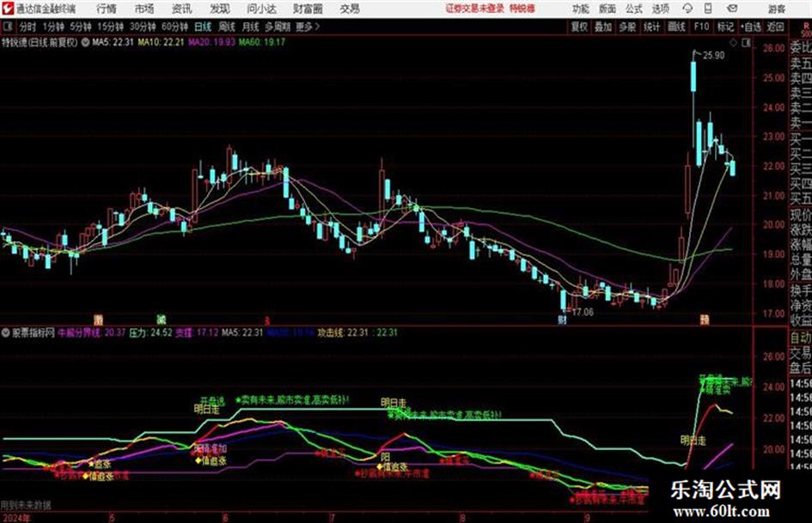This screenshot has height=523, width=812.
Task: Open the 多周期 multi-period view
Action: pyautogui.click(x=278, y=27)
